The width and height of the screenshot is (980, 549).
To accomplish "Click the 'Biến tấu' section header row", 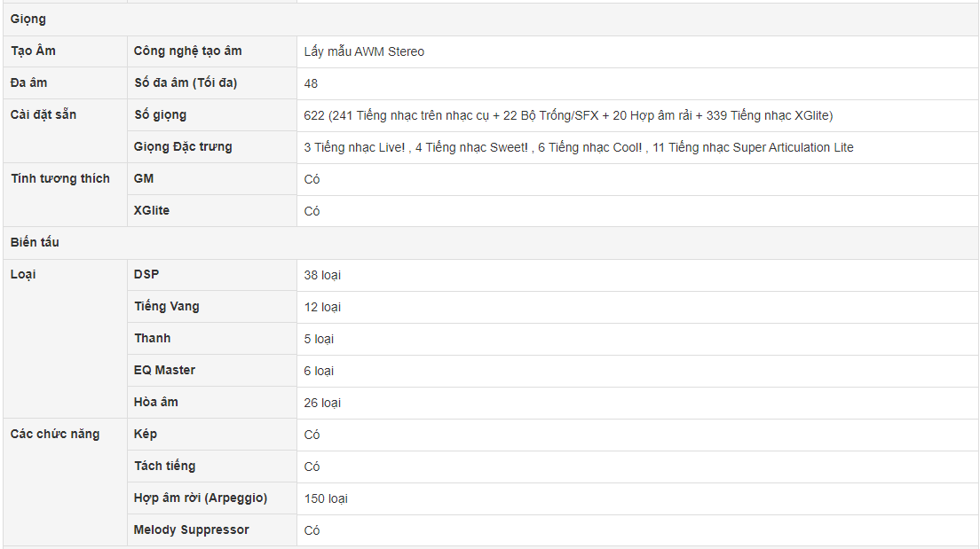I will pos(491,243).
